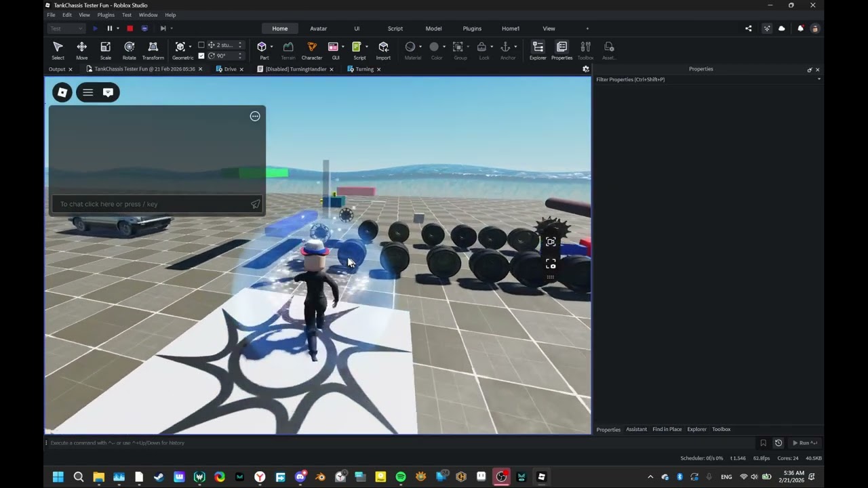Click the Roblox logo button in game view

click(62, 93)
